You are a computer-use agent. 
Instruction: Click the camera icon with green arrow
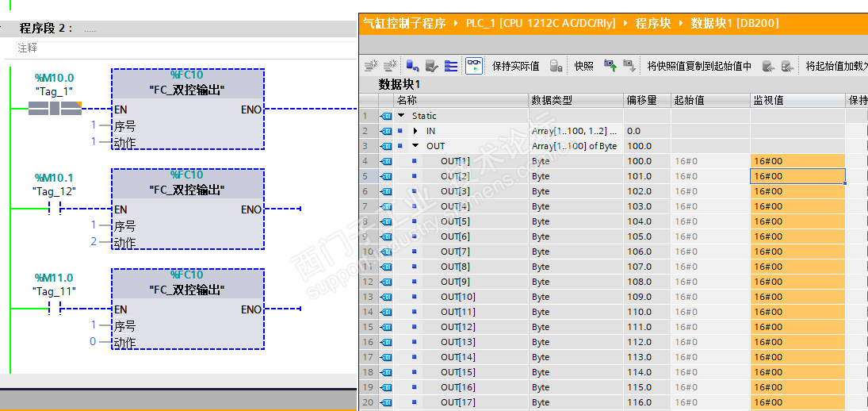(x=610, y=66)
